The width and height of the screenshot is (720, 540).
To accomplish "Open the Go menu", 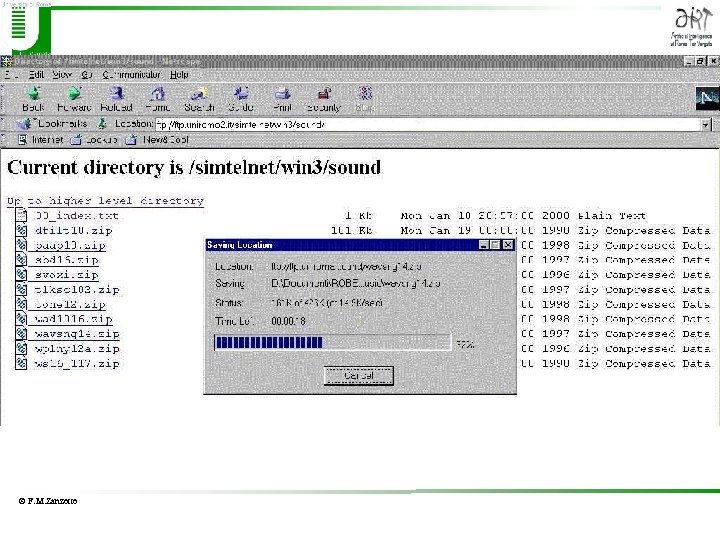I will [87, 74].
